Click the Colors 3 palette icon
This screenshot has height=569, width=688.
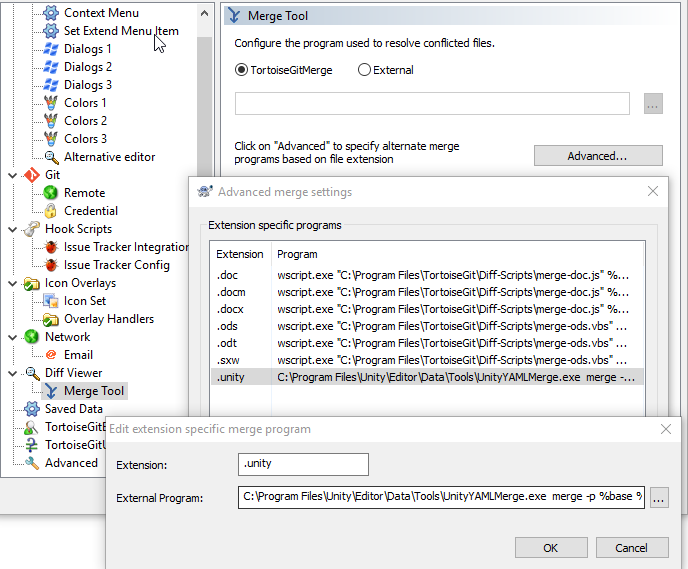tap(51, 139)
